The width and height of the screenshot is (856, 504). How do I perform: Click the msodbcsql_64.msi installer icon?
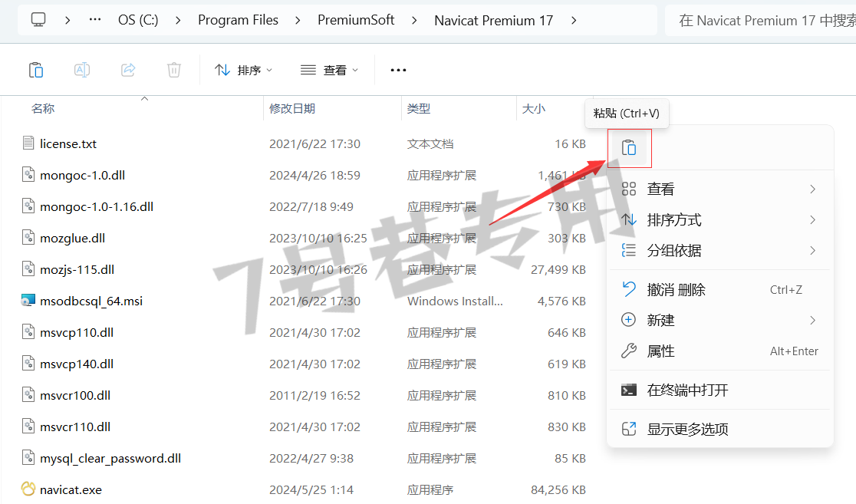coord(28,300)
